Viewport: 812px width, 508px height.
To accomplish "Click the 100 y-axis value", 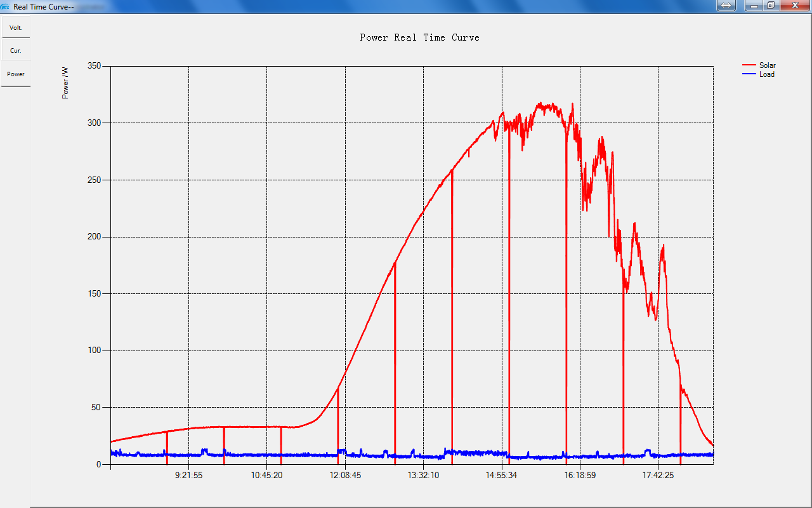I will (94, 351).
